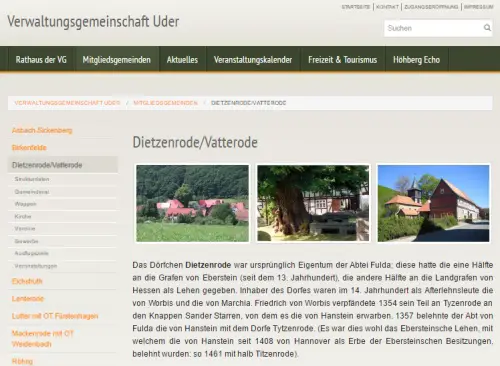The image size is (500, 366).
Task: Open the Kontakt link at top
Action: click(387, 7)
